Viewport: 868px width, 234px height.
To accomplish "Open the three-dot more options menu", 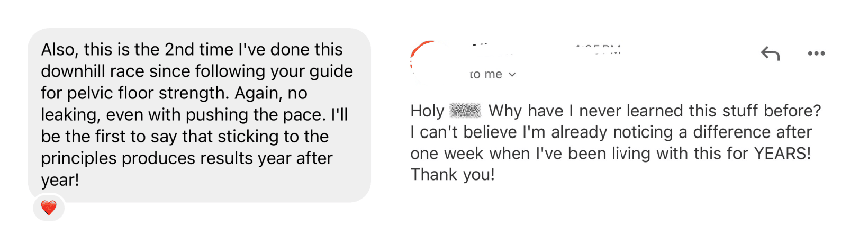I will pos(816,53).
